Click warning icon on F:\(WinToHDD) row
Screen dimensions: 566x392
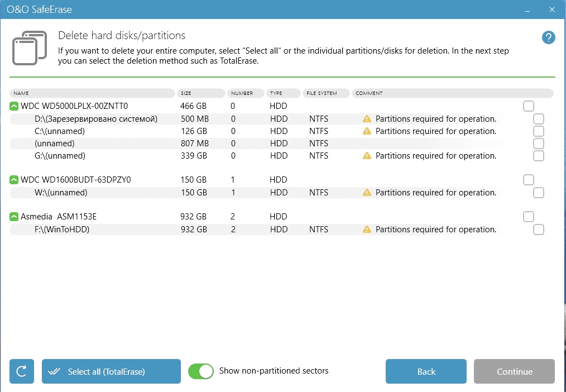pyautogui.click(x=367, y=229)
